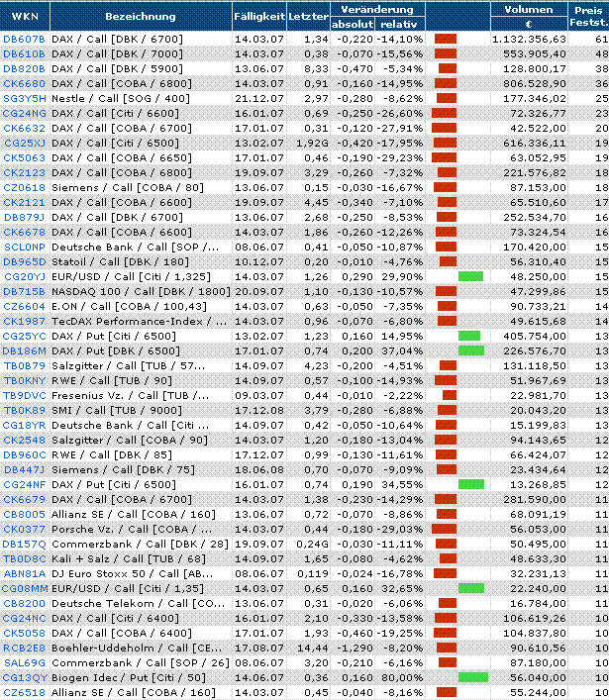The image size is (609, 700).
Task: Sort by Fälligkeit column header
Action: tap(259, 17)
